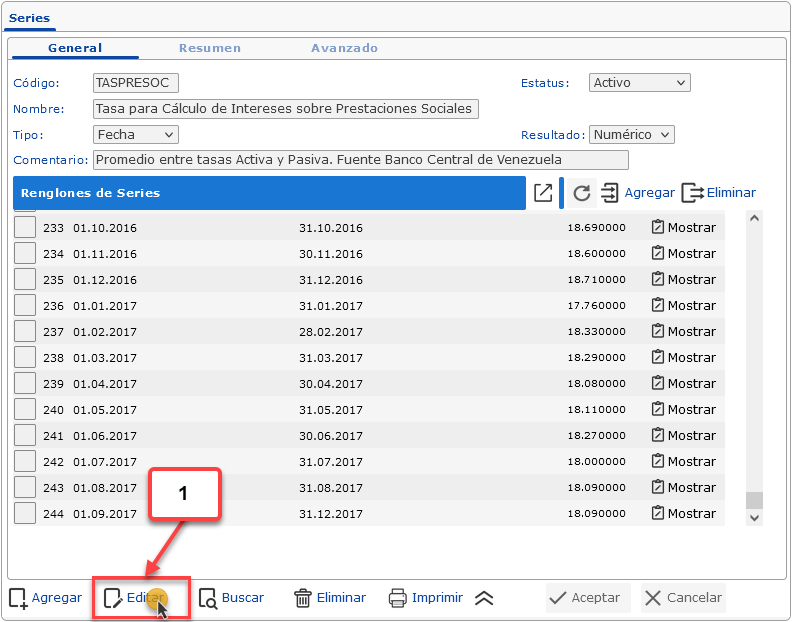Expand the Tipo dropdown showing Fecha

(136, 134)
